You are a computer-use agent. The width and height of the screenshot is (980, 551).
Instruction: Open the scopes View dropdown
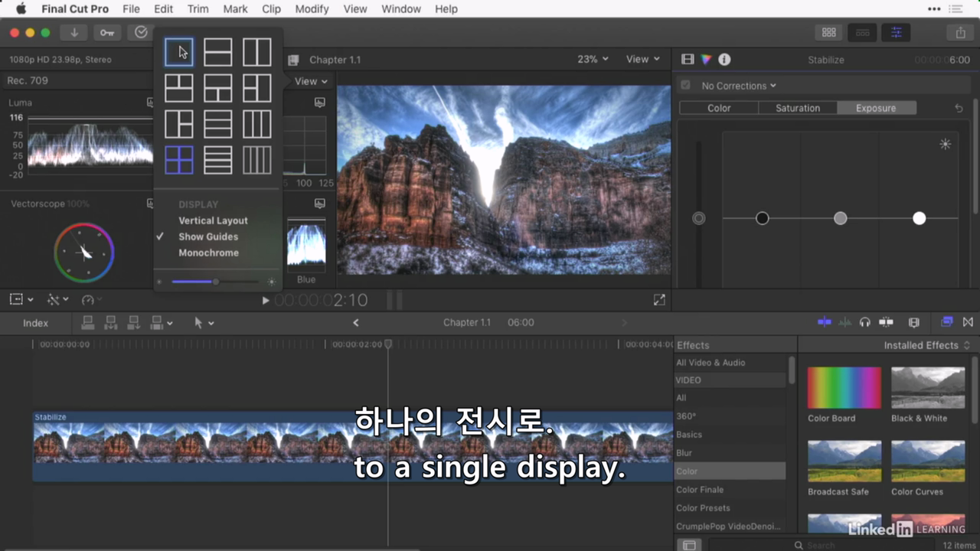(311, 81)
